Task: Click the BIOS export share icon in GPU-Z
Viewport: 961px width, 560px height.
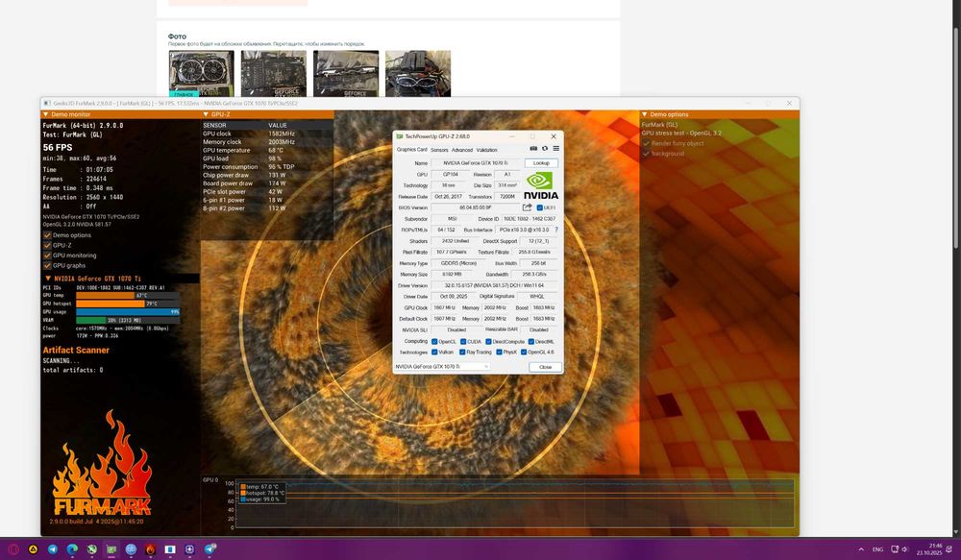Action: point(527,207)
